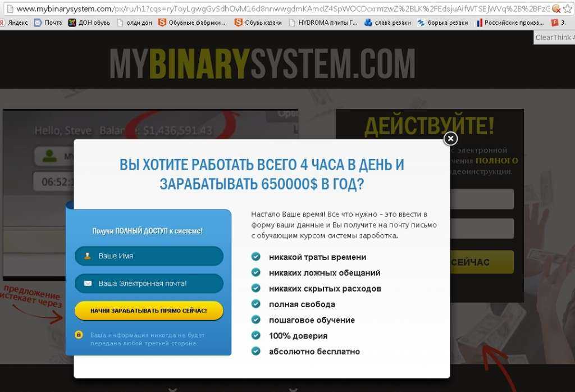Open the "Почта" bookmark
Viewport: 575px width, 392px height.
pyautogui.click(x=48, y=22)
